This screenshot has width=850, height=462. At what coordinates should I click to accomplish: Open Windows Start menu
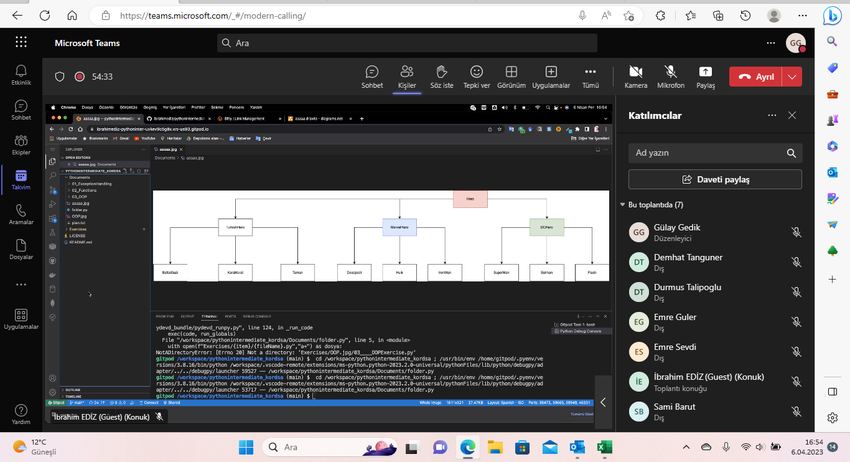coord(246,447)
